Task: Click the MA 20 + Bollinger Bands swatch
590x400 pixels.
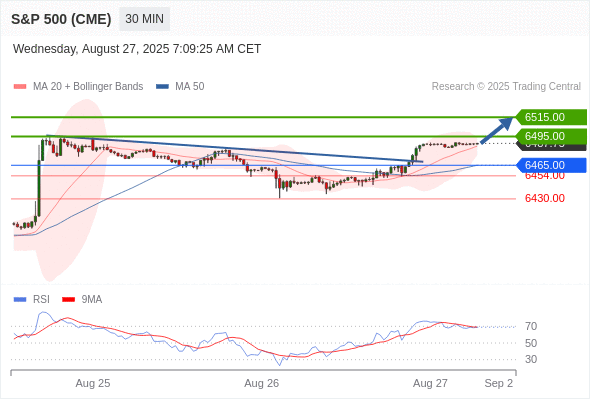Action: point(20,87)
